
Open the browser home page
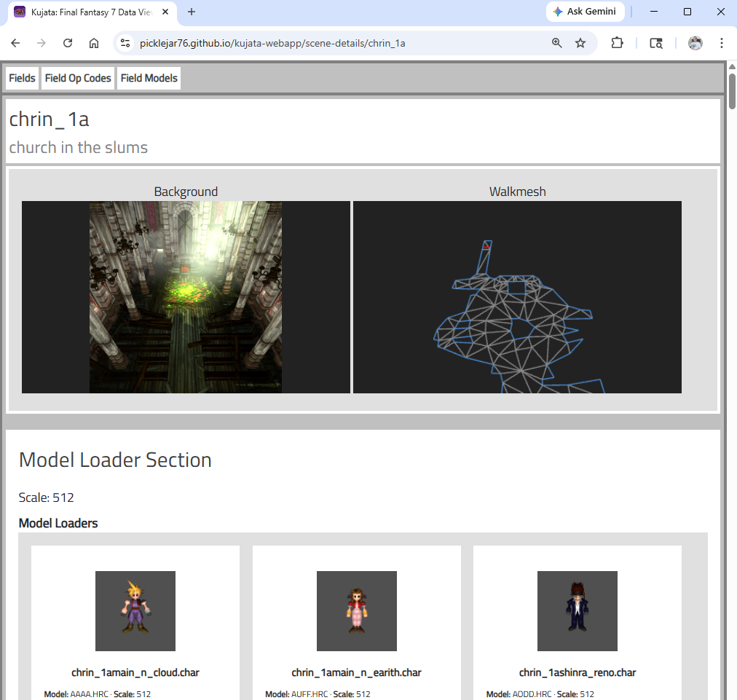94,43
